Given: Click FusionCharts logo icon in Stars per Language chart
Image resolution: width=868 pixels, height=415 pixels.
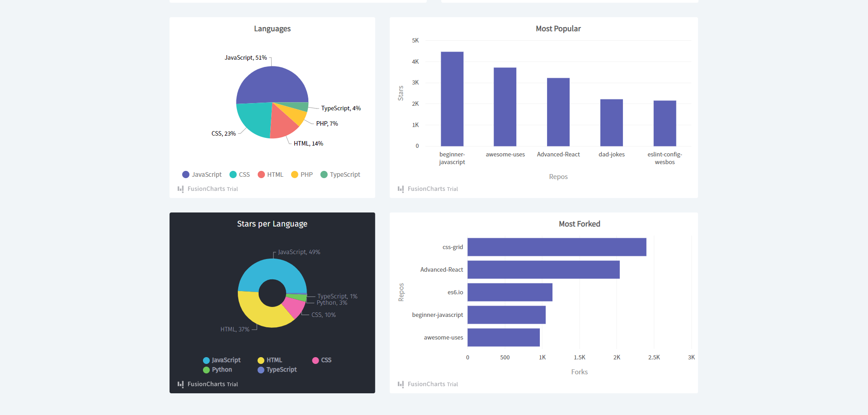Looking at the screenshot, I should tap(181, 384).
